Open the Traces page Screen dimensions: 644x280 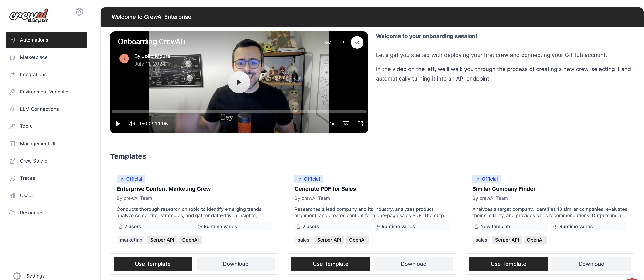[47, 178]
